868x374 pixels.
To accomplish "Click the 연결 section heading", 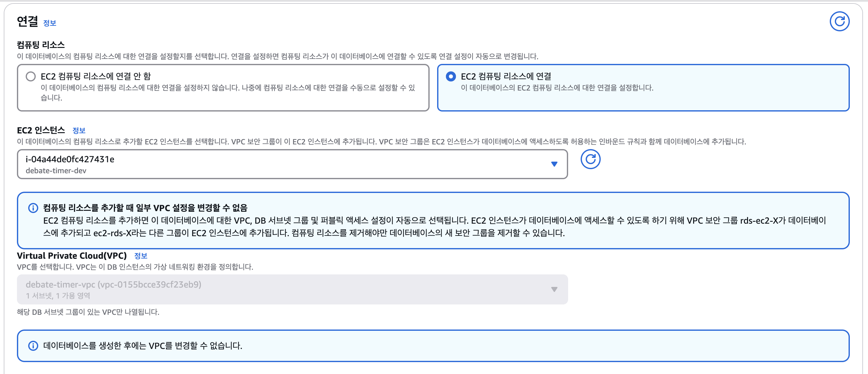I will pos(27,22).
